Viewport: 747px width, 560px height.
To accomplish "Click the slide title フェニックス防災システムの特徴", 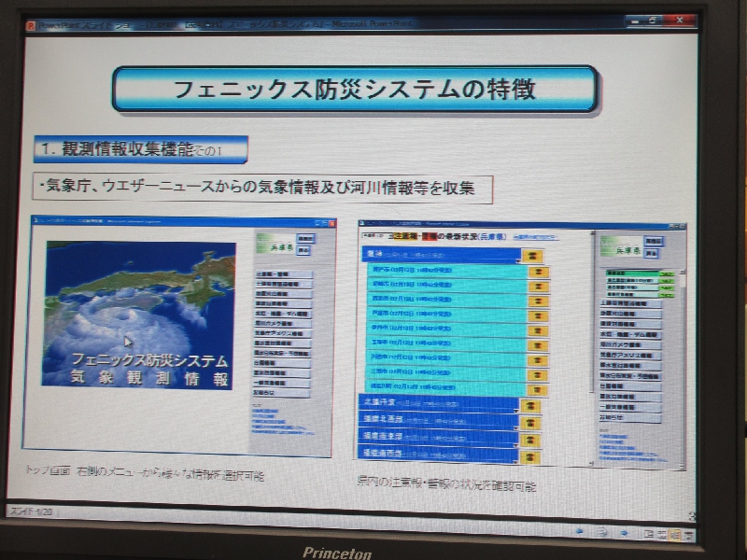I will (354, 90).
